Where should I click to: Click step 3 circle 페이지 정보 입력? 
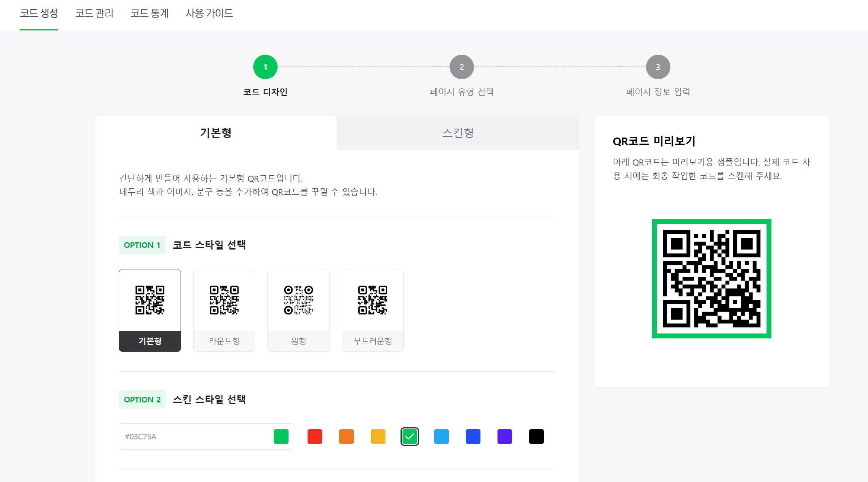658,67
